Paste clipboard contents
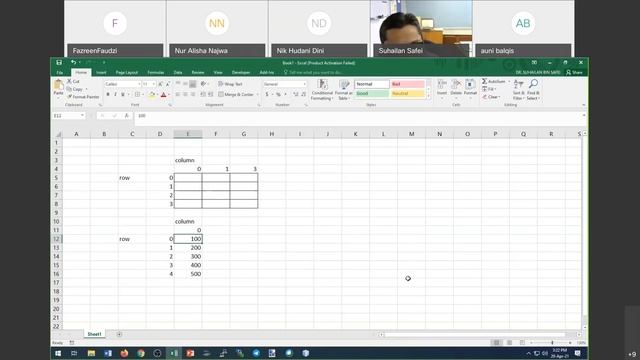This screenshot has height=360, width=640. (58, 88)
